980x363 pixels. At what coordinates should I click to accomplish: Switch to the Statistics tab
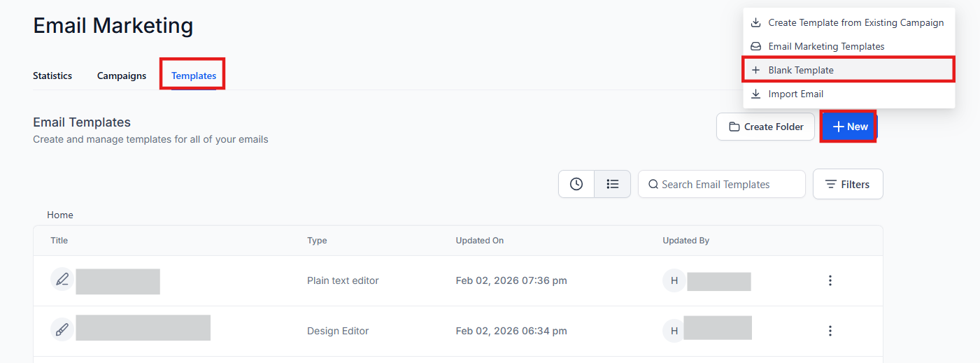point(52,76)
